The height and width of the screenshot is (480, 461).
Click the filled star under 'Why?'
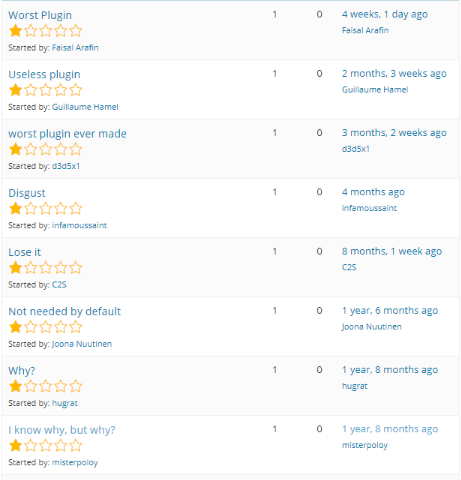[x=15, y=386]
